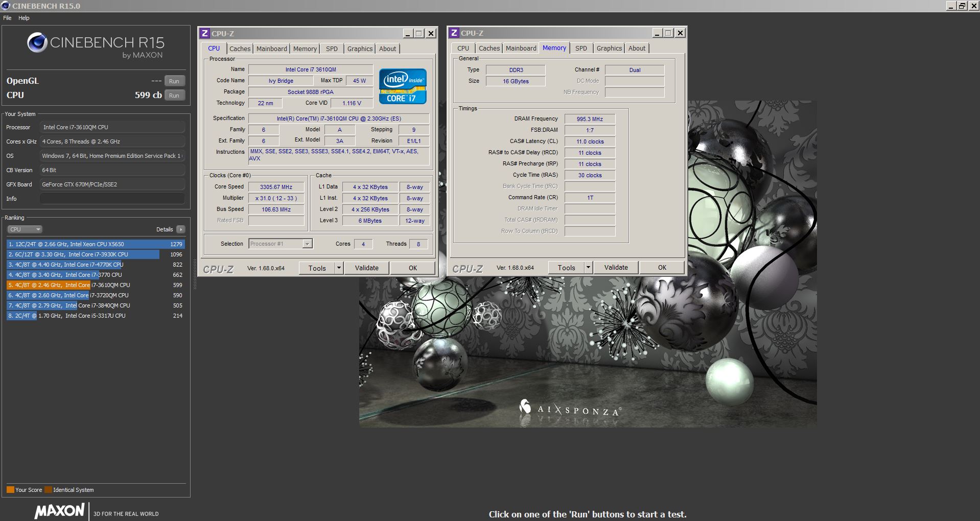The height and width of the screenshot is (521, 980).
Task: Run the CPU benchmark test
Action: (174, 96)
